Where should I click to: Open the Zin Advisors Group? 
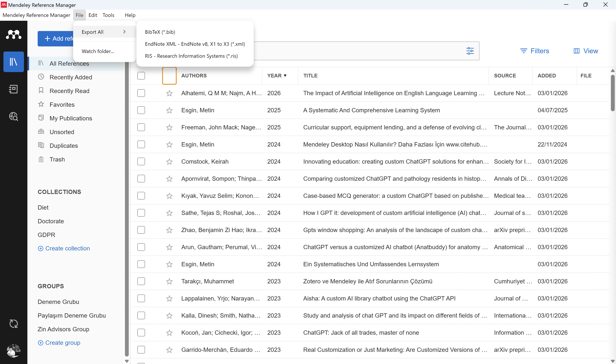(x=63, y=329)
